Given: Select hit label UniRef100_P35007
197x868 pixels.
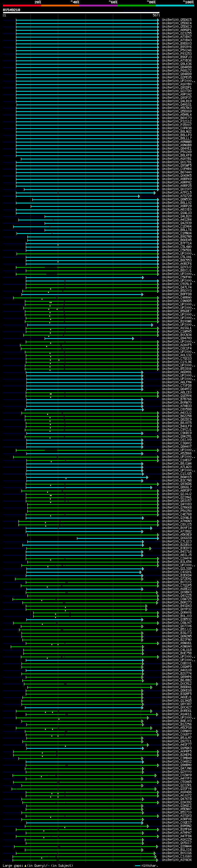Looking at the screenshot, I should coord(177,125).
